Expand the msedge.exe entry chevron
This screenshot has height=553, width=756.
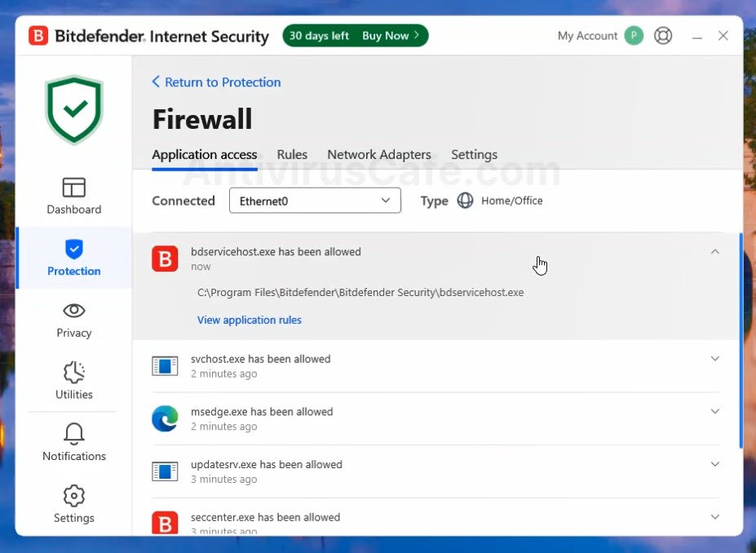coord(715,411)
